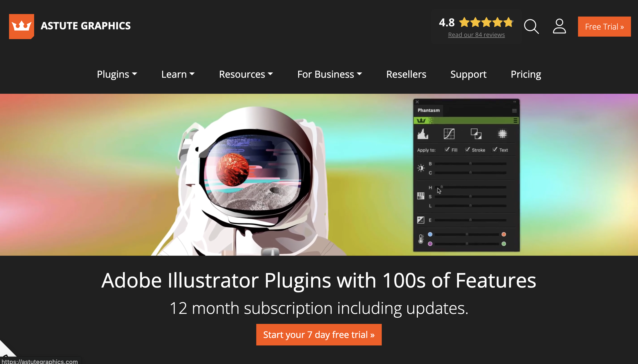Screen dimensions: 638x364
Task: Toggle the Fill checkbox
Action: click(447, 150)
